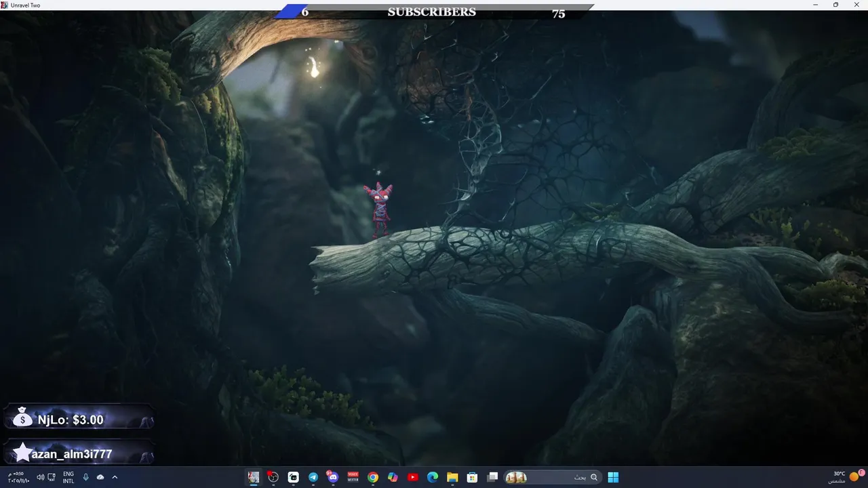Open Task View in taskbar
Viewport: 868px width, 488px height.
tap(493, 477)
